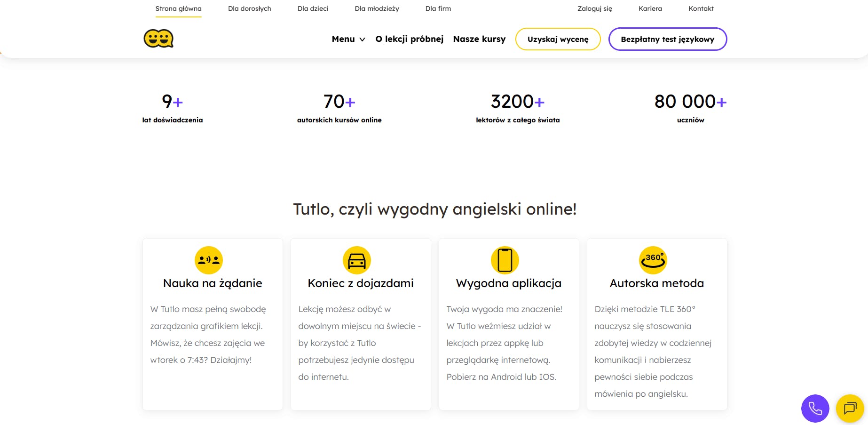Click the Nauka na żądanie icon
The width and height of the screenshot is (868, 425).
coord(209,260)
